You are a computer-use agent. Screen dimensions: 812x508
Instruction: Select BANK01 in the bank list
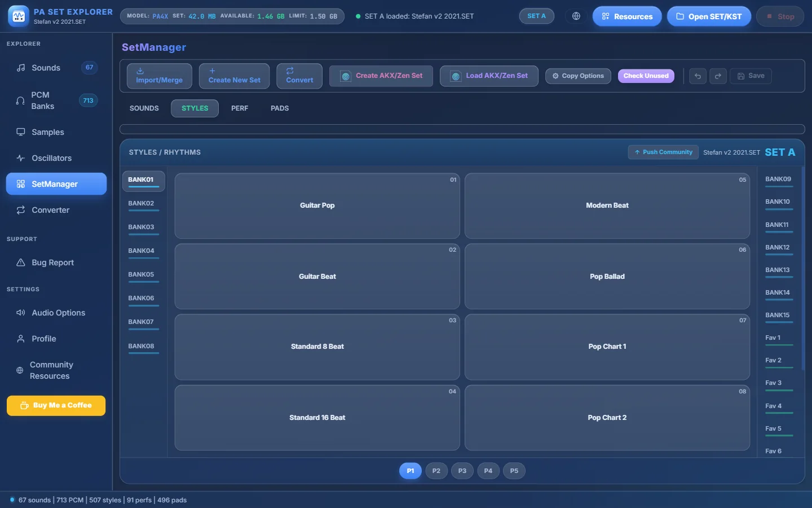tap(143, 181)
